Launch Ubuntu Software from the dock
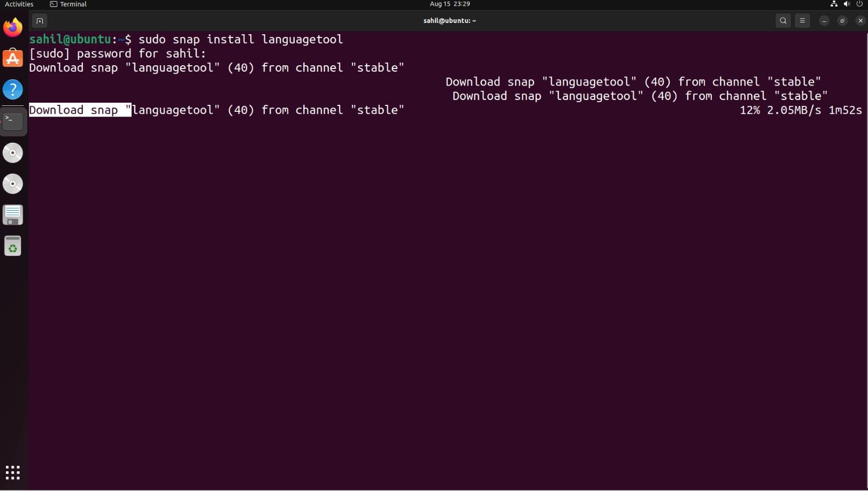Image resolution: width=868 pixels, height=491 pixels. point(13,58)
